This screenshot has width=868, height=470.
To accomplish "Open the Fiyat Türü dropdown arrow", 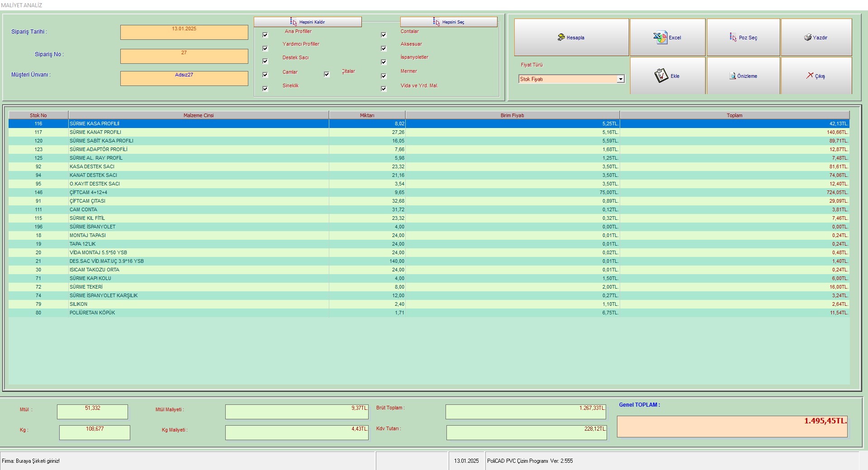I will coord(621,79).
